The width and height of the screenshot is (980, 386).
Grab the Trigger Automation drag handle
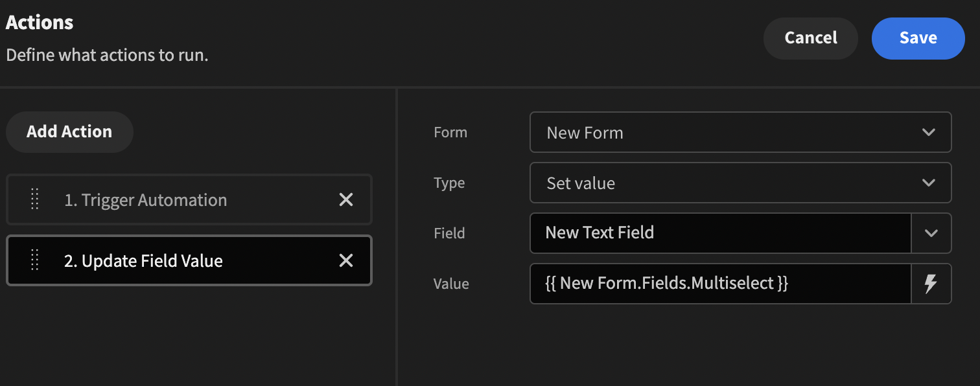click(x=35, y=200)
